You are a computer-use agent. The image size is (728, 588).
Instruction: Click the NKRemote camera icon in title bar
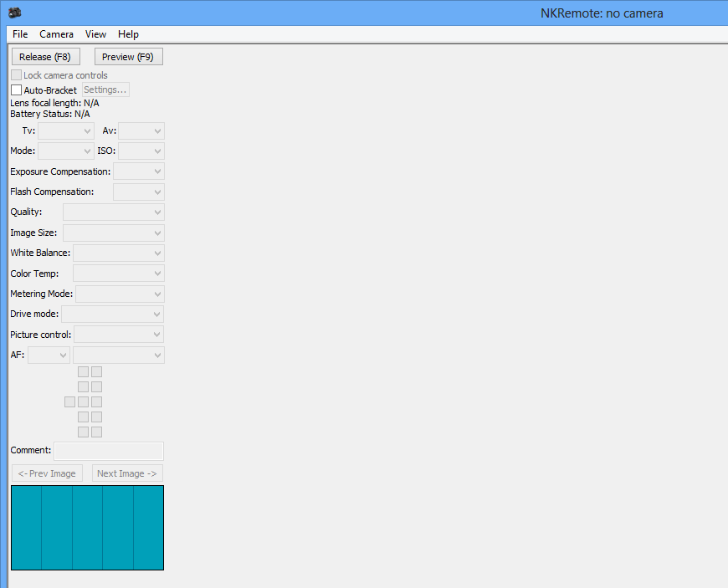click(15, 13)
